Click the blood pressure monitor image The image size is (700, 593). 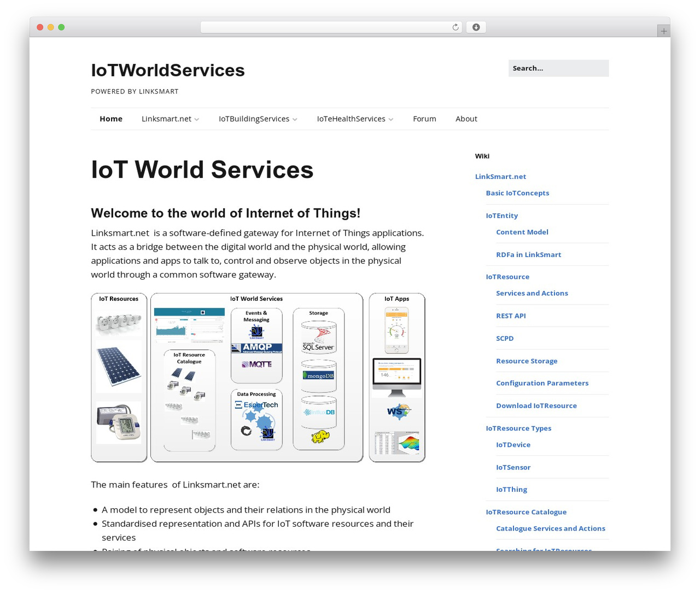pyautogui.click(x=119, y=422)
